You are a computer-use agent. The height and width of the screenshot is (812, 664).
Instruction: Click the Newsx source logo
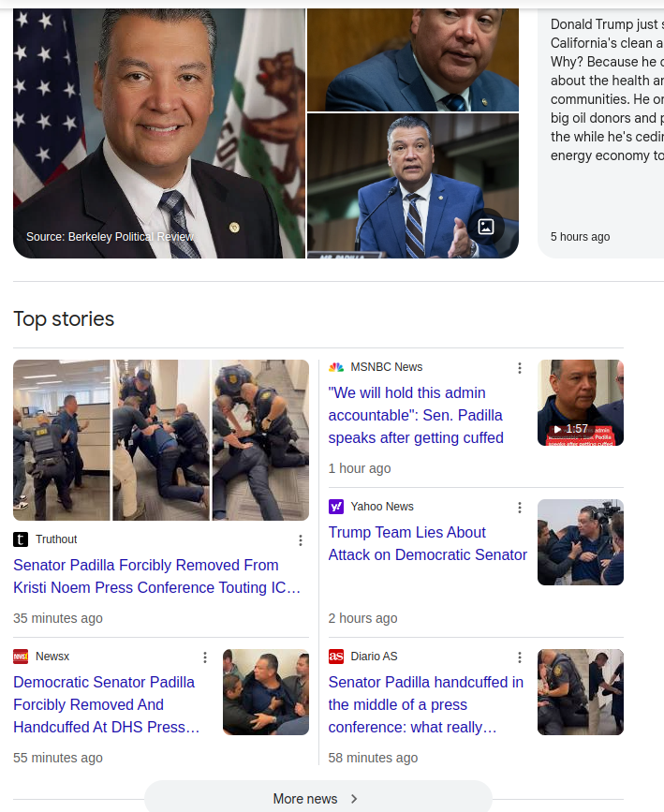pyautogui.click(x=21, y=657)
